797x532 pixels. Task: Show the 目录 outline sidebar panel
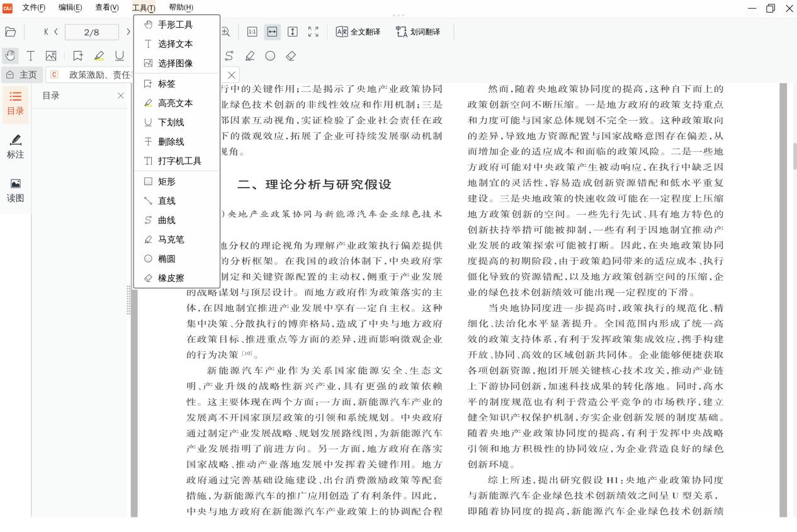tap(16, 103)
